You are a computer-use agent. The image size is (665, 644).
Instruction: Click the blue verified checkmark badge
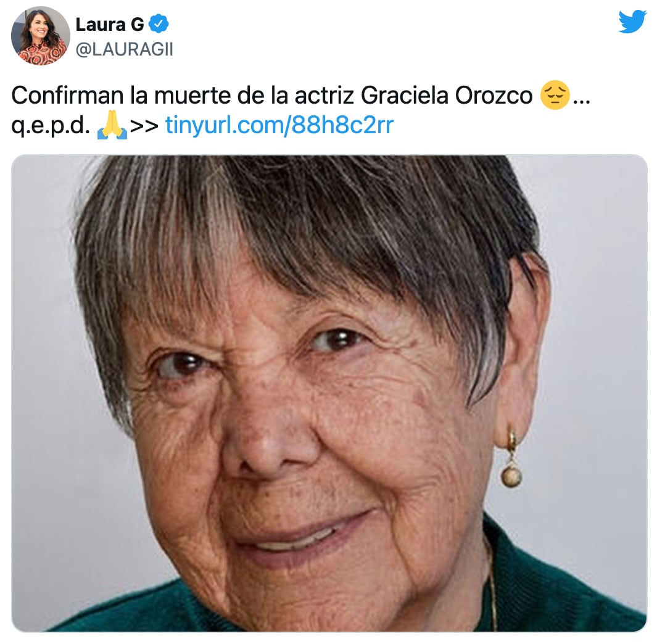[159, 24]
